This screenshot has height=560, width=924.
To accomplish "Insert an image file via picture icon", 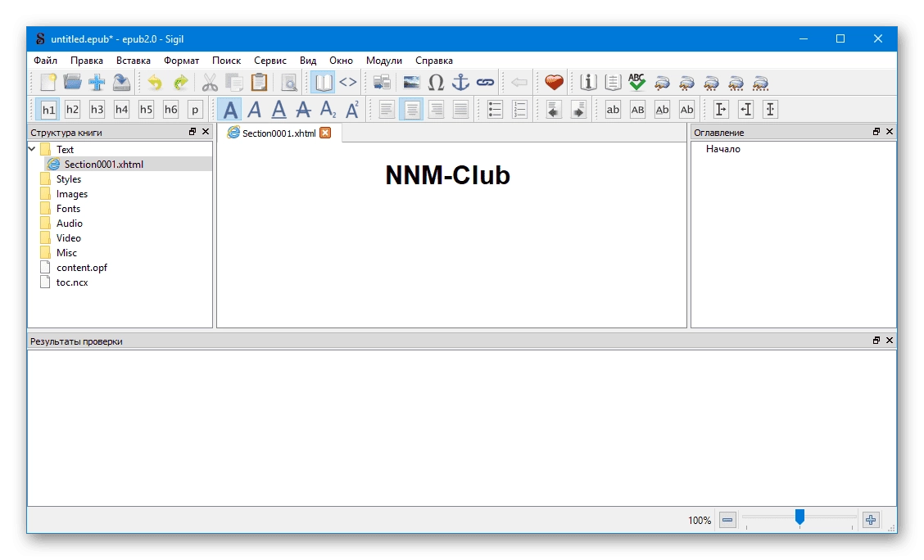I will coord(411,83).
